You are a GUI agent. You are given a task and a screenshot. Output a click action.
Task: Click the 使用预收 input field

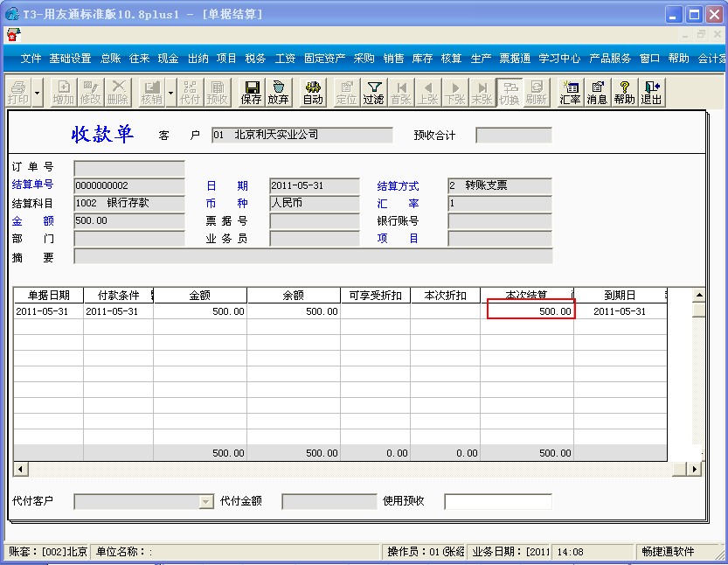tap(498, 502)
